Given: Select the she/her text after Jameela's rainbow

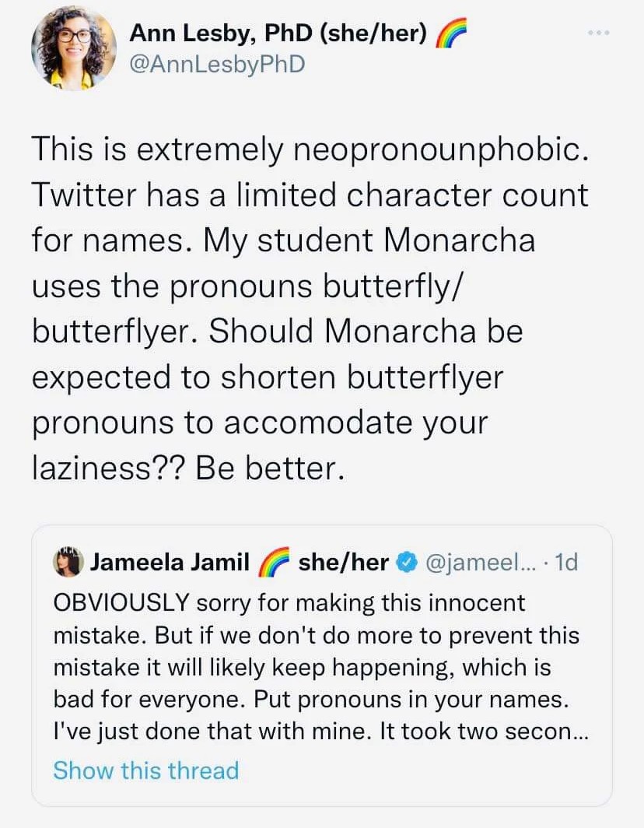Looking at the screenshot, I should 344,562.
